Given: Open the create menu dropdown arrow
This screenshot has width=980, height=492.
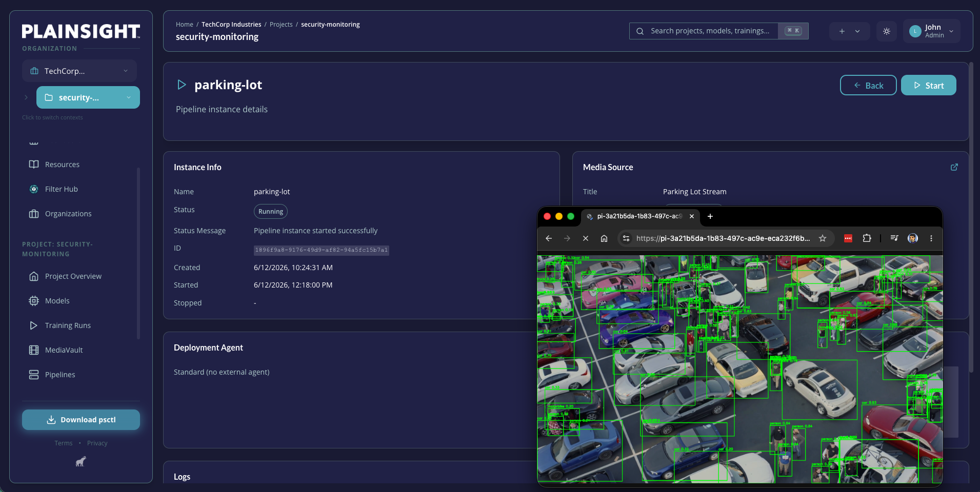Looking at the screenshot, I should click(857, 31).
